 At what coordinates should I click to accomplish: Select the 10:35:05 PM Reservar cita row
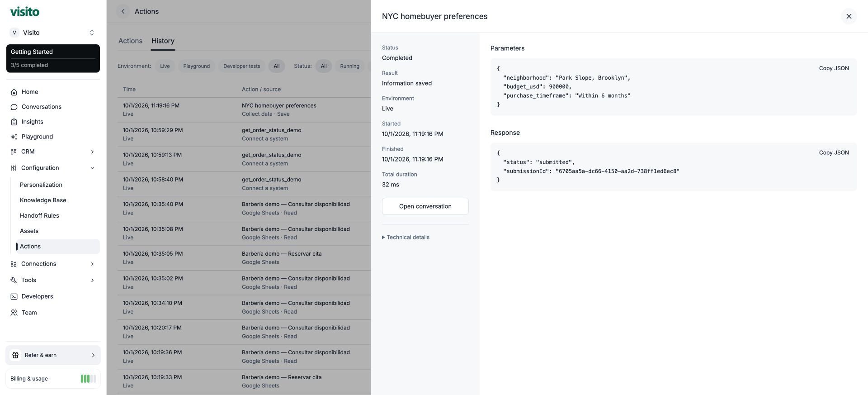[x=244, y=258]
